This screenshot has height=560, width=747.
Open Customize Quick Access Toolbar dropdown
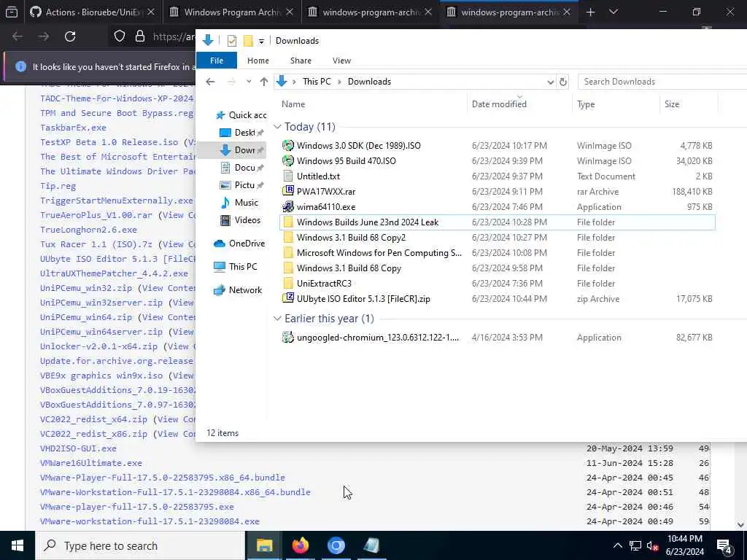tap(261, 42)
